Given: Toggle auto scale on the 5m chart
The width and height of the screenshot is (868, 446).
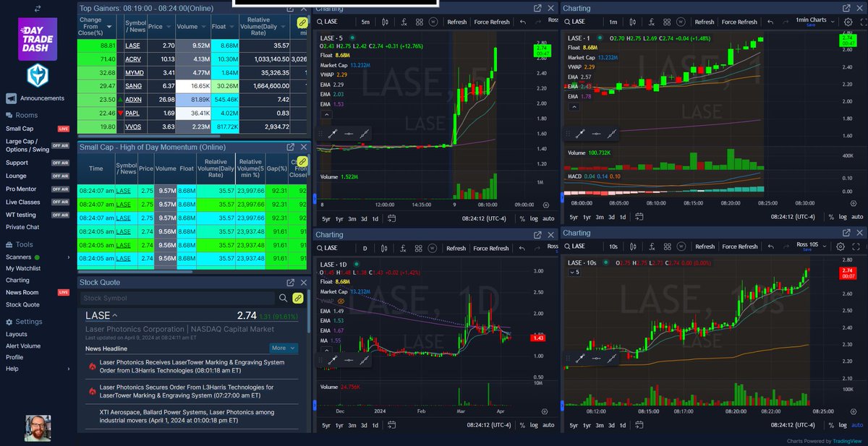Looking at the screenshot, I should (548, 217).
